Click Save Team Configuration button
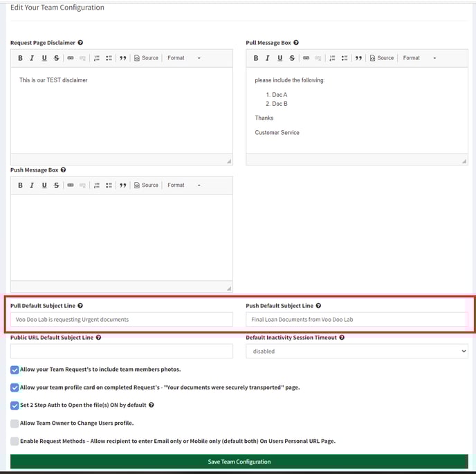This screenshot has width=476, height=474. [239, 462]
